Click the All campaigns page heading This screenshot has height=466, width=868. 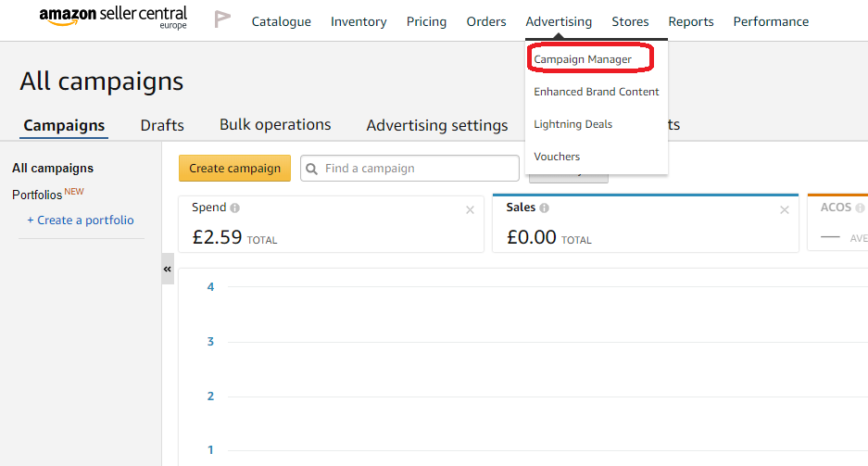102,82
